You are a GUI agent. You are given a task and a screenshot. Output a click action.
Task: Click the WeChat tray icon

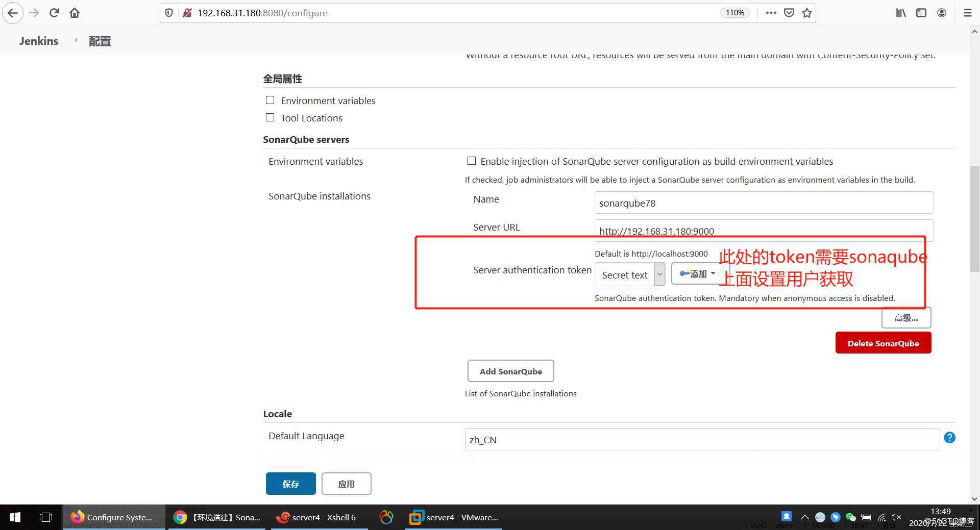click(x=850, y=517)
